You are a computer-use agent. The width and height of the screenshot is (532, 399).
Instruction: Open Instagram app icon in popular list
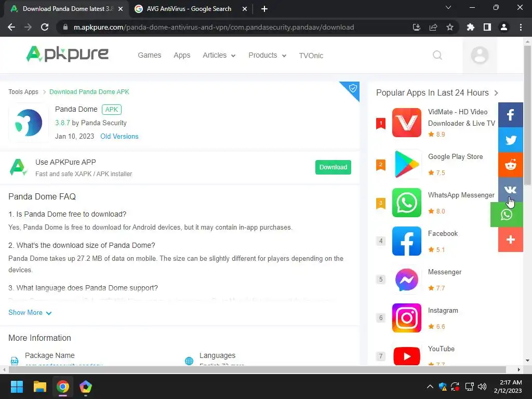point(406,318)
